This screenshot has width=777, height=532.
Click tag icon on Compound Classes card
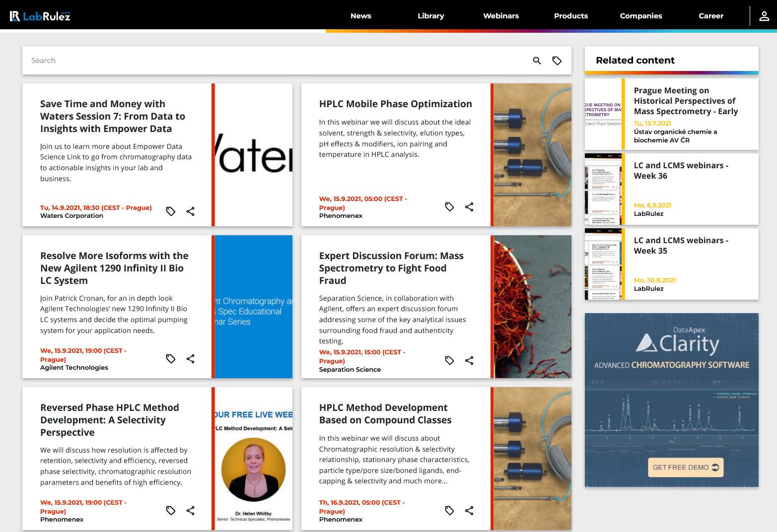449,511
